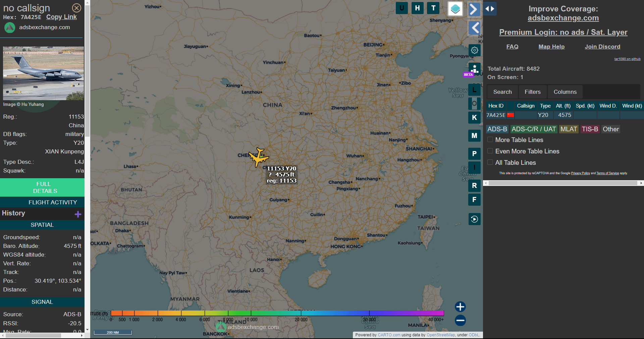The height and width of the screenshot is (339, 644).
Task: Open reCAPTCHA Terms of Service link
Action: coord(607,173)
